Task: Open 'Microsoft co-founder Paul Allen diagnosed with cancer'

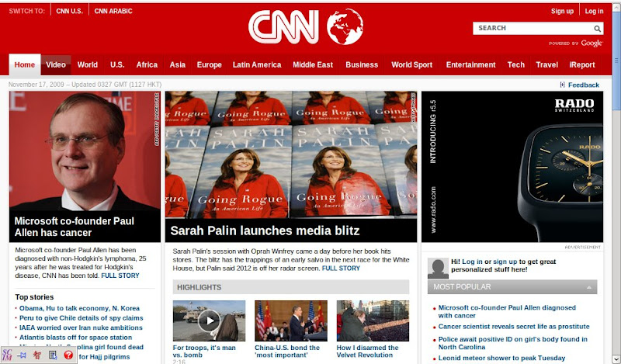Action: click(507, 311)
